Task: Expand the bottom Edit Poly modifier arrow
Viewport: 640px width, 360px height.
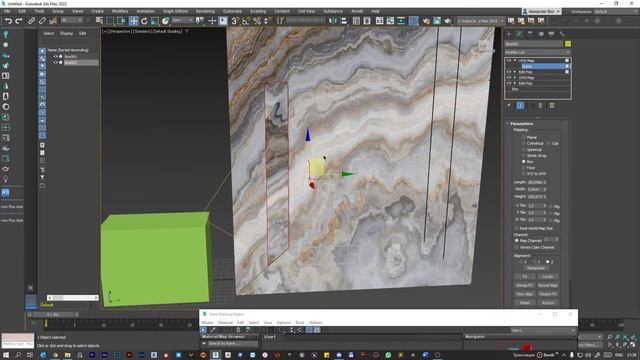Action: (x=515, y=83)
